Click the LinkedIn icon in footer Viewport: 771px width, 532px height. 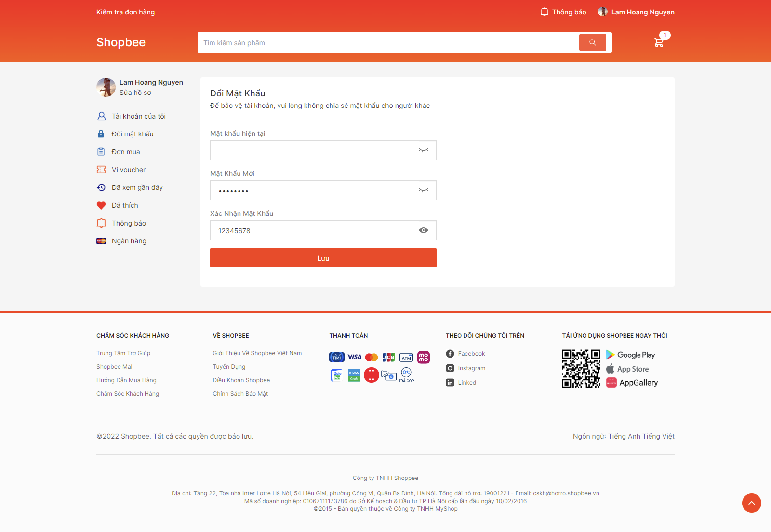[450, 383]
